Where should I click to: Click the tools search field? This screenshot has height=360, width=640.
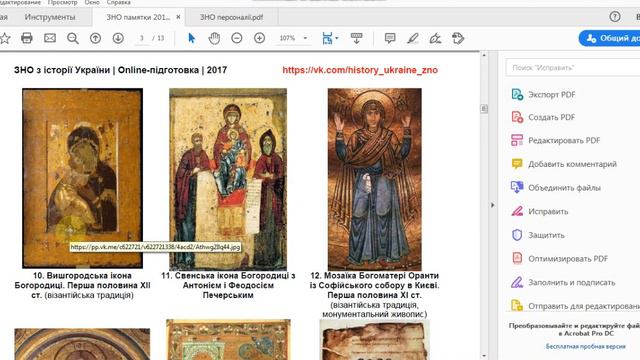click(573, 68)
